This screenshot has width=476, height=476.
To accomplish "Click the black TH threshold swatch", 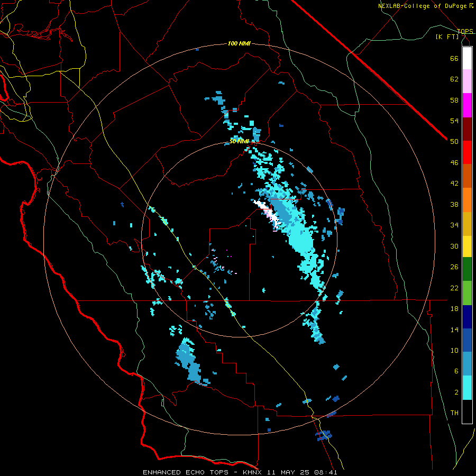I will pyautogui.click(x=467, y=411).
